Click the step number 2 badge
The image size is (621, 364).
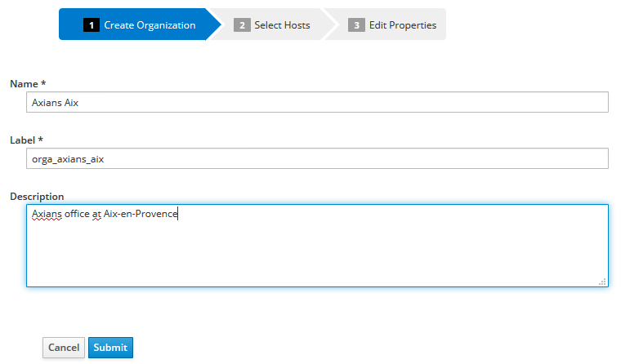(241, 25)
